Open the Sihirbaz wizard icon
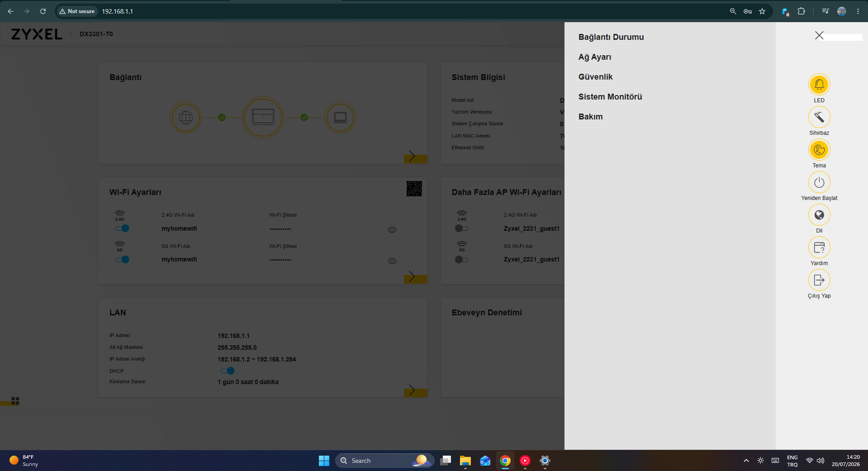The width and height of the screenshot is (868, 471). (819, 117)
